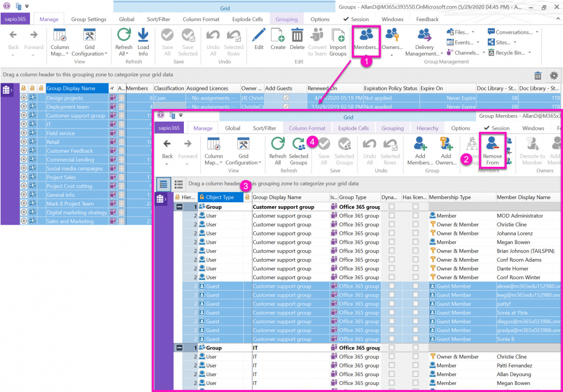Image resolution: width=563 pixels, height=392 pixels.
Task: Open the Group Members side panel icon
Action: pos(160,199)
